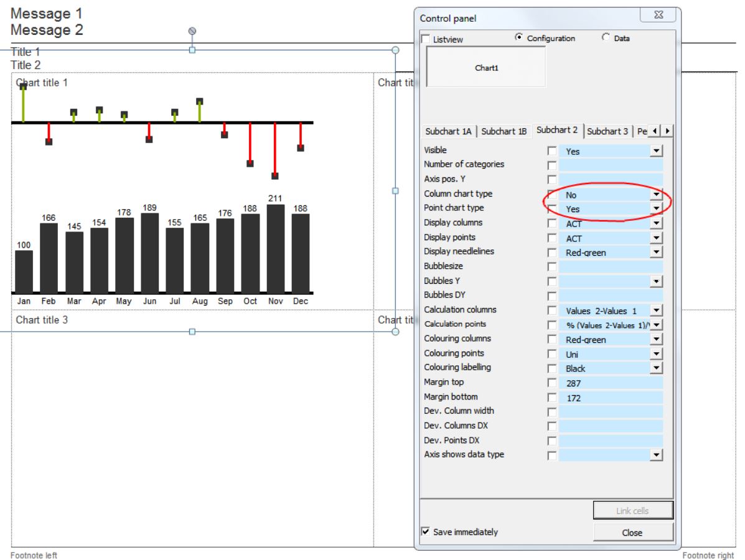Open the Display needlelines dropdown

tap(656, 252)
